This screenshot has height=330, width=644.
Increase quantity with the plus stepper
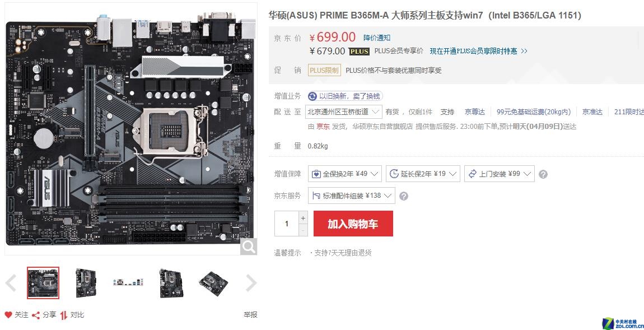click(303, 217)
